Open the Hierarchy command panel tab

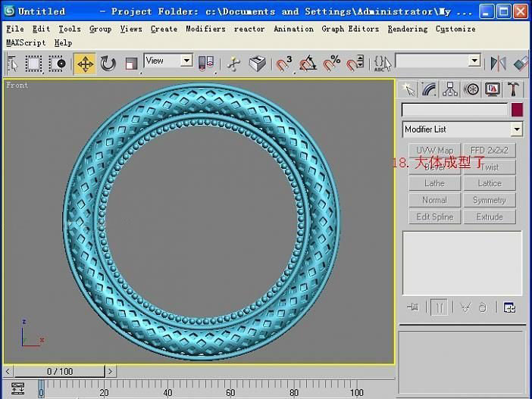[450, 90]
